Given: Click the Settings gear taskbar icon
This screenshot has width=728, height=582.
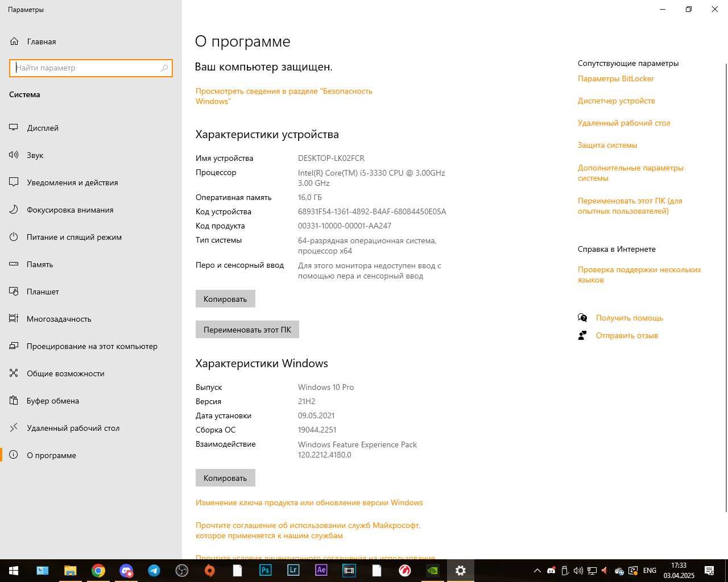Looking at the screenshot, I should 461,571.
